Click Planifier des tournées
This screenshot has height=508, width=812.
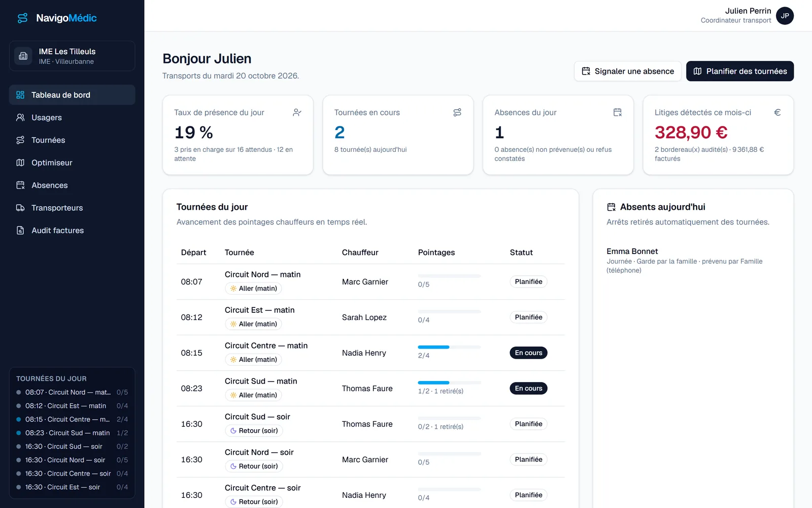pos(740,71)
